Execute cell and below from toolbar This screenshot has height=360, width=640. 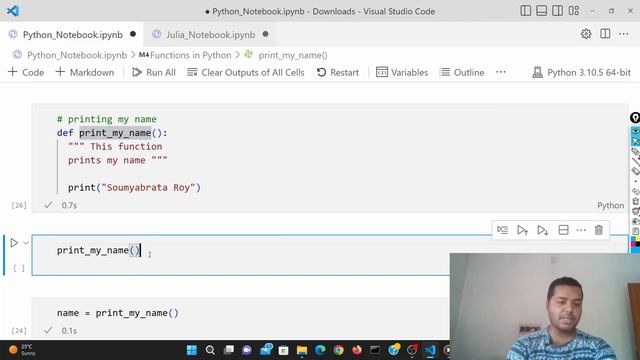coord(542,230)
